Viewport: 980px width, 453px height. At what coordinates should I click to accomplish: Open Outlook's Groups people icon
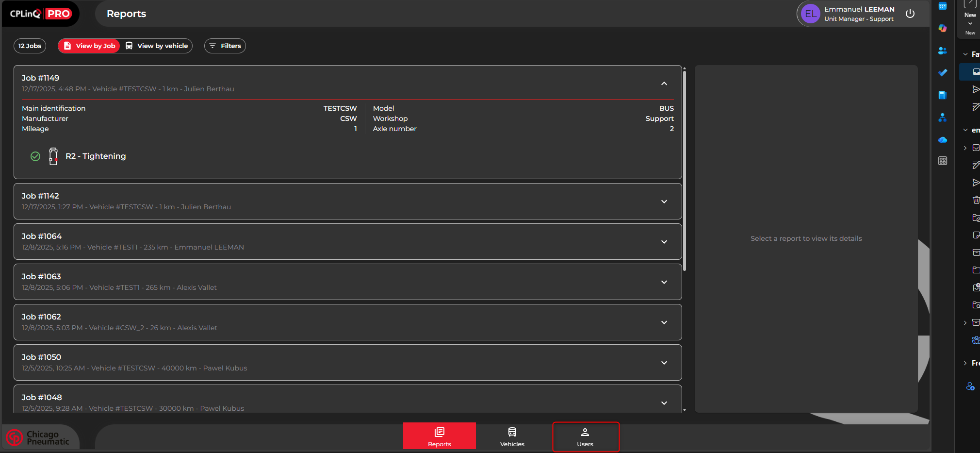[976, 340]
